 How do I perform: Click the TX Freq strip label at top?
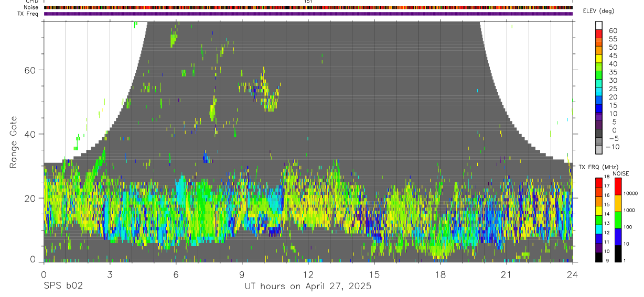click(29, 14)
